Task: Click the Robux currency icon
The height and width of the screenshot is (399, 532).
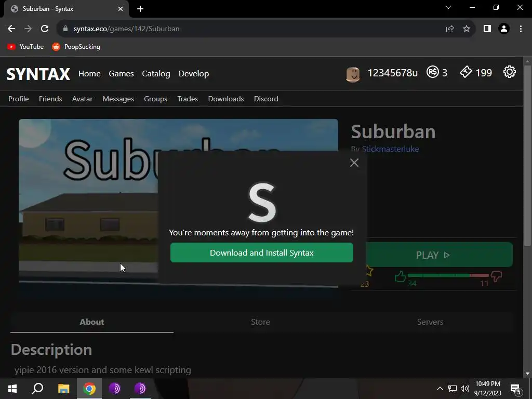Action: click(x=433, y=72)
